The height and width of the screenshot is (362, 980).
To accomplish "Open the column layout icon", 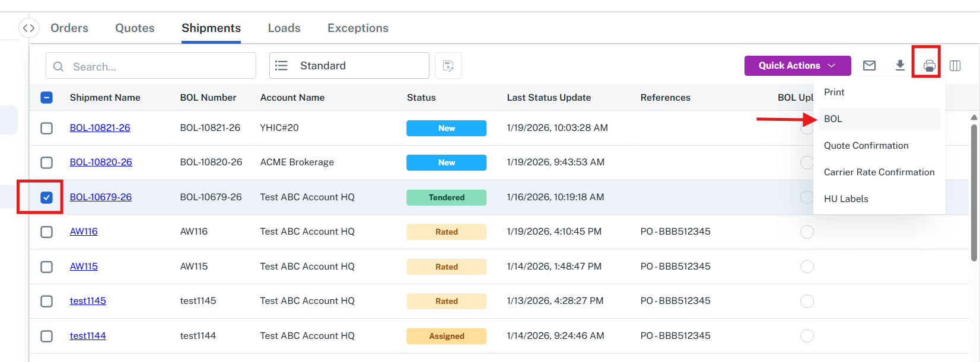I will pos(955,66).
